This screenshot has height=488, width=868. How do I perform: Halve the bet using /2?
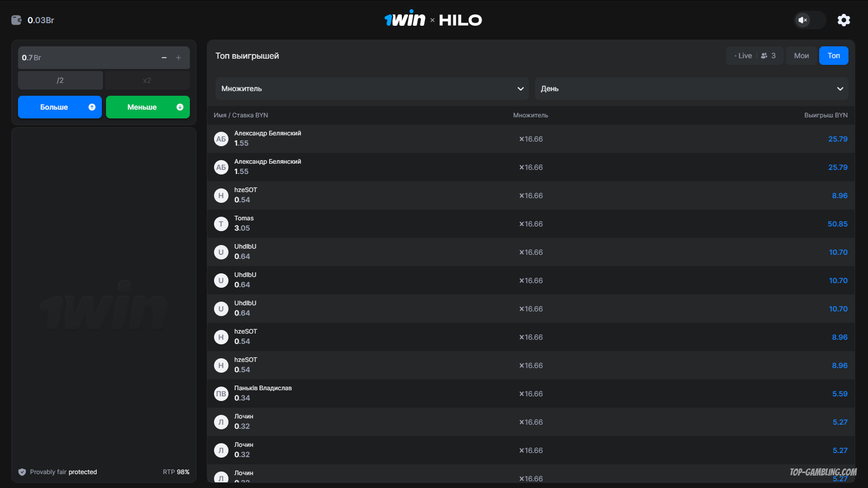(x=60, y=80)
